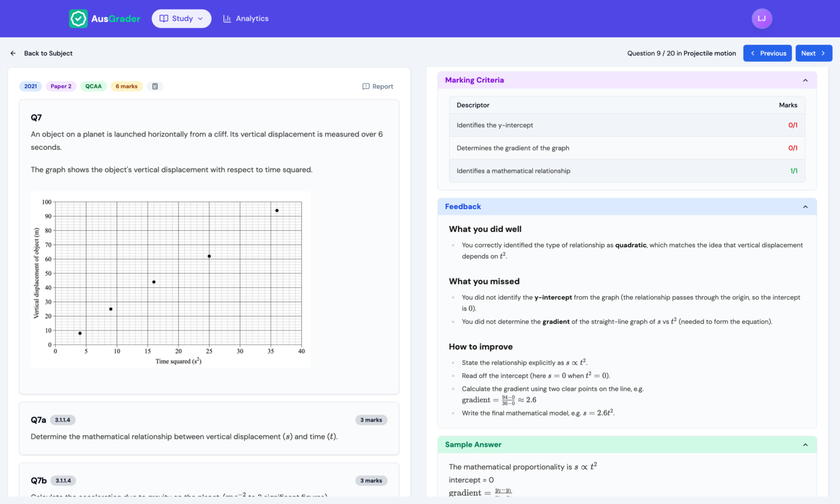Click the 'What you missed' heading

coord(484,281)
